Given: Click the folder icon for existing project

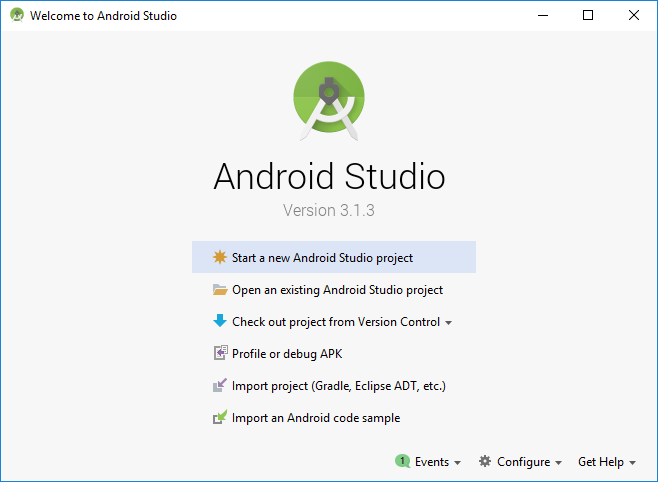Looking at the screenshot, I should (x=220, y=289).
